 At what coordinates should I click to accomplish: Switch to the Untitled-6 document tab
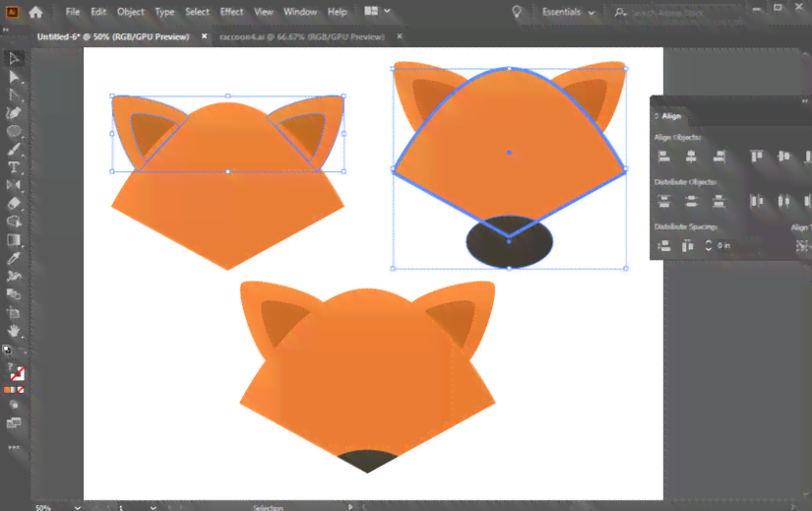tap(113, 36)
